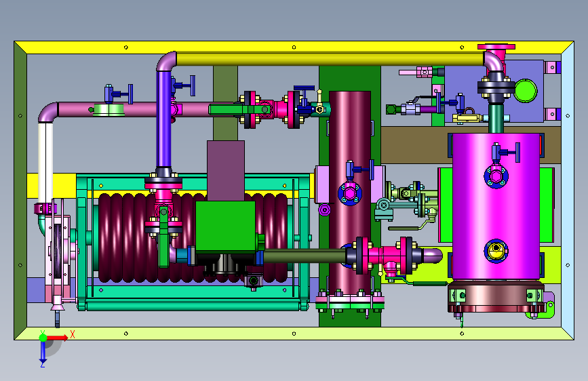Select the bright green box motor housing
This screenshot has height=381, width=588.
click(225, 226)
